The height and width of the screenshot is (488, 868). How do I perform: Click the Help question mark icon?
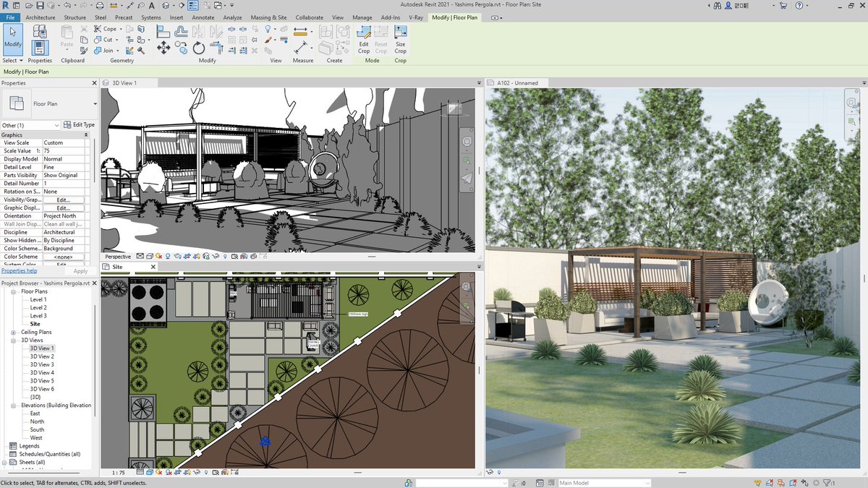[x=799, y=6]
